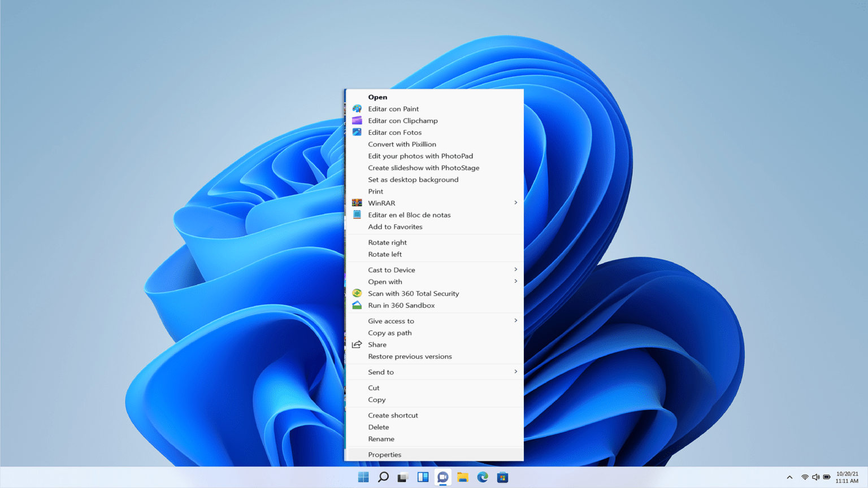
Task: Open the Widgets panel from taskbar
Action: [x=423, y=477]
